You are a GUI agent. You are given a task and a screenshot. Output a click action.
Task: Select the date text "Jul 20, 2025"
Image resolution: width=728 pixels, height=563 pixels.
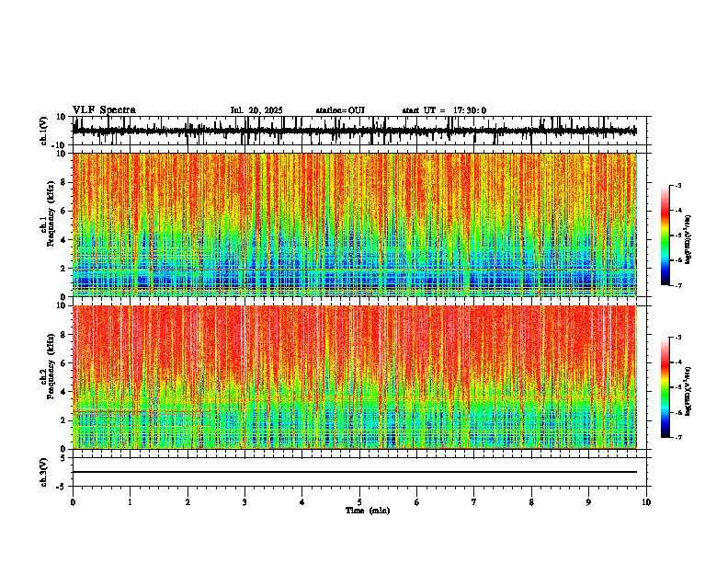[x=256, y=110]
